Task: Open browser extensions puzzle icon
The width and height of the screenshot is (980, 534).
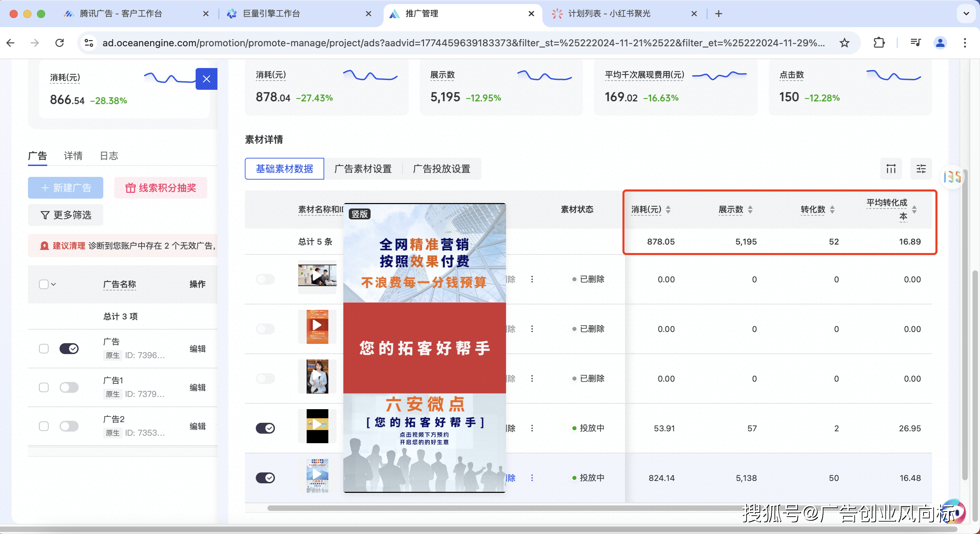Action: [x=879, y=43]
